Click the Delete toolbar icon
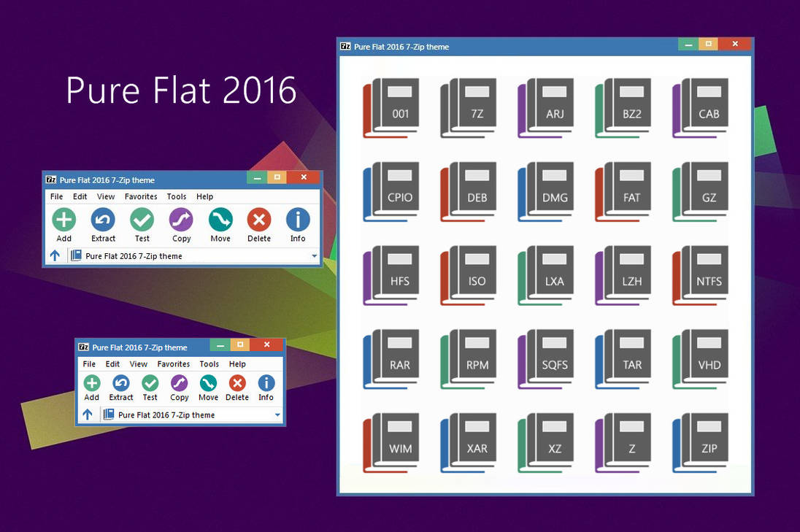 pyautogui.click(x=259, y=220)
